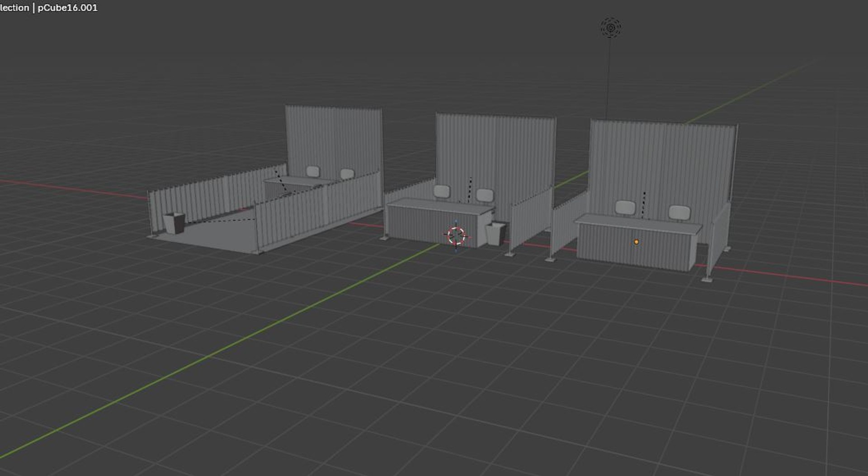Screen dimensions: 868x476
Task: Click the pCube16.001 object name text
Action: click(x=67, y=8)
